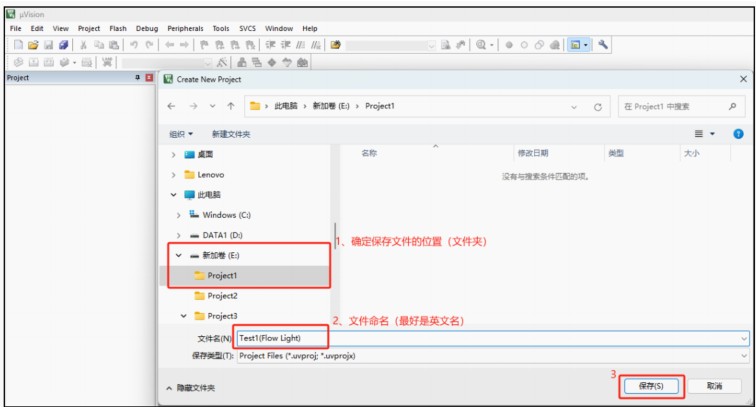Click the 在 Project1 中搜索 search box

pyautogui.click(x=681, y=107)
